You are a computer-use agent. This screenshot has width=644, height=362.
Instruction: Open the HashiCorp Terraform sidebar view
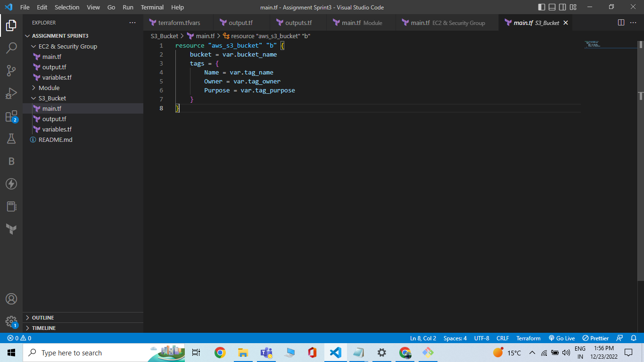11,229
